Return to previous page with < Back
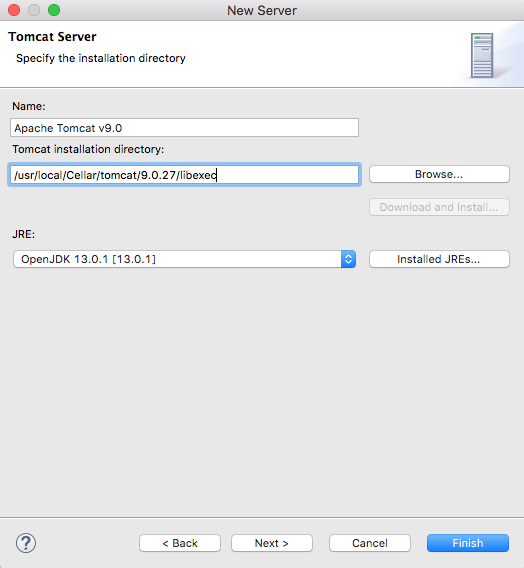Image resolution: width=524 pixels, height=568 pixels. coord(180,543)
